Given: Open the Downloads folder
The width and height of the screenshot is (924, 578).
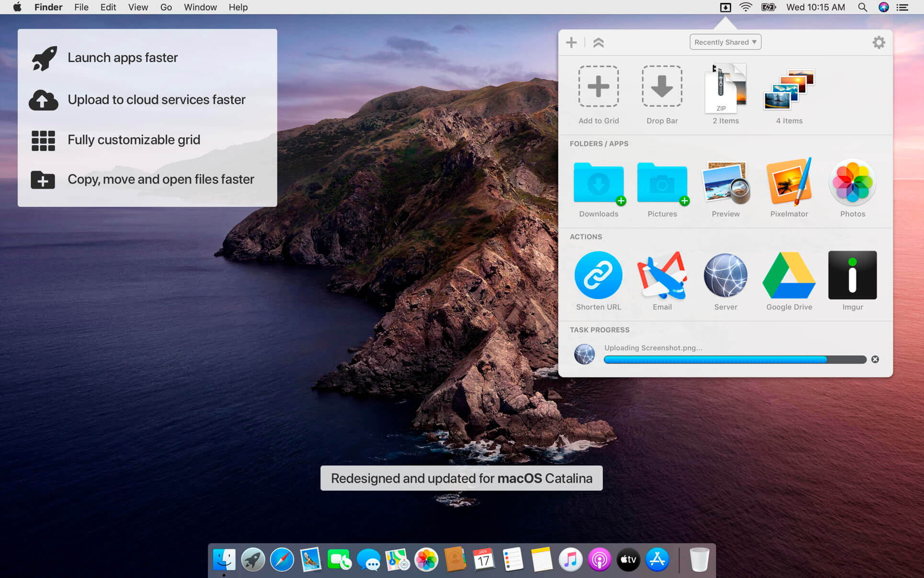Looking at the screenshot, I should pyautogui.click(x=598, y=183).
